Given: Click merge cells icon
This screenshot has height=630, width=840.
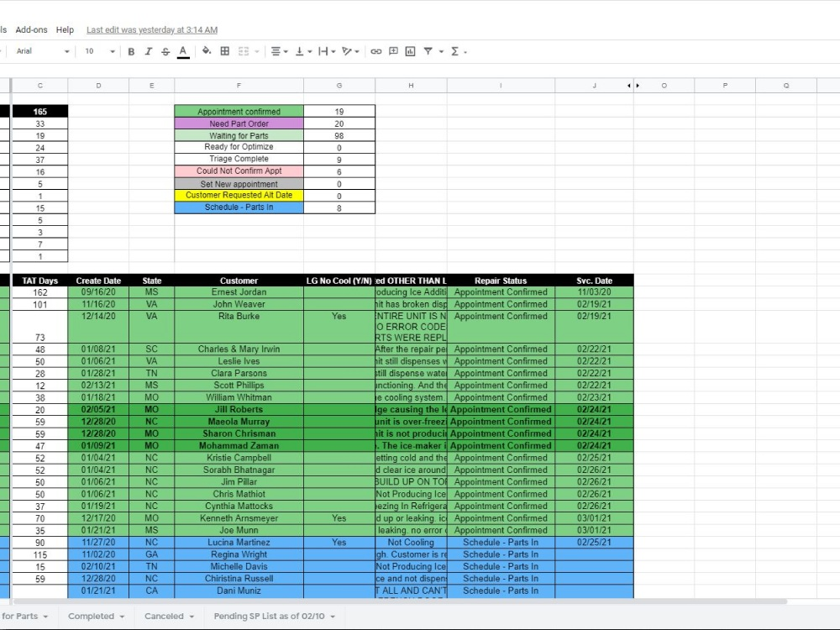Looking at the screenshot, I should click(244, 51).
